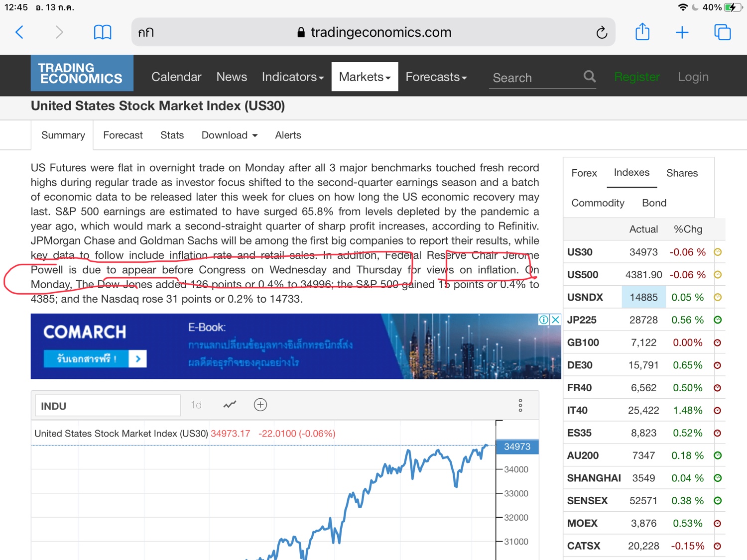
Task: Click the Register link
Action: click(637, 77)
